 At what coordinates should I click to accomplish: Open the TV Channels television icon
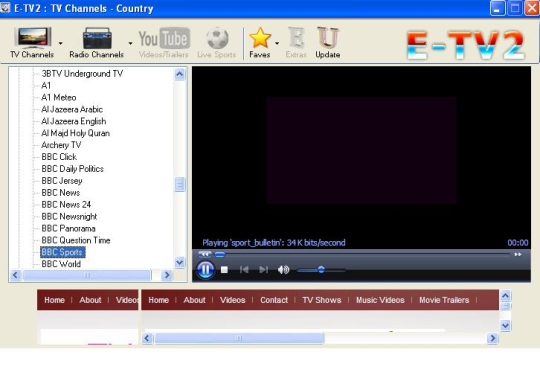(32, 38)
